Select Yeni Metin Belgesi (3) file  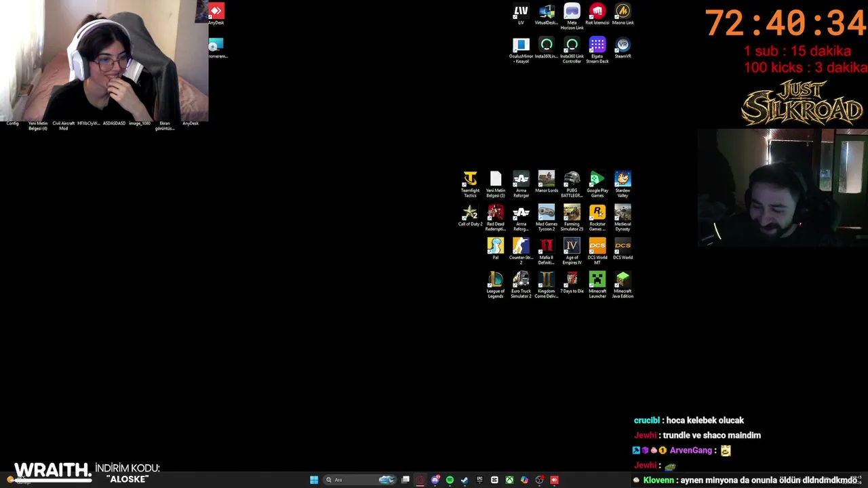pyautogui.click(x=496, y=184)
